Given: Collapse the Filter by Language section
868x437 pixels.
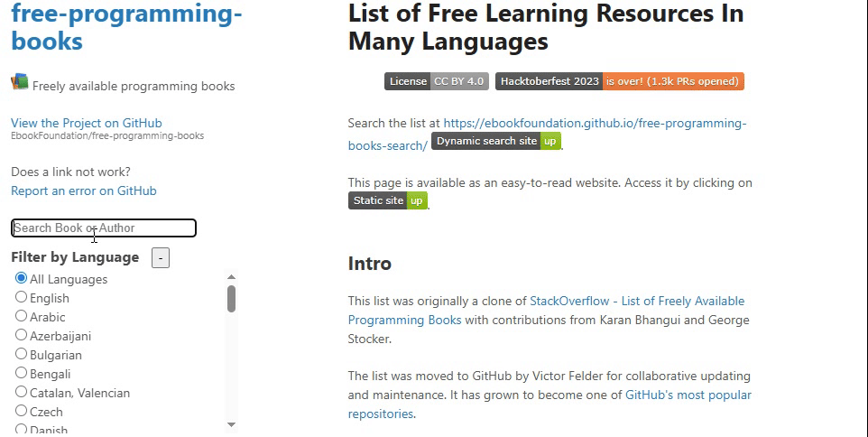Looking at the screenshot, I should pos(161,258).
